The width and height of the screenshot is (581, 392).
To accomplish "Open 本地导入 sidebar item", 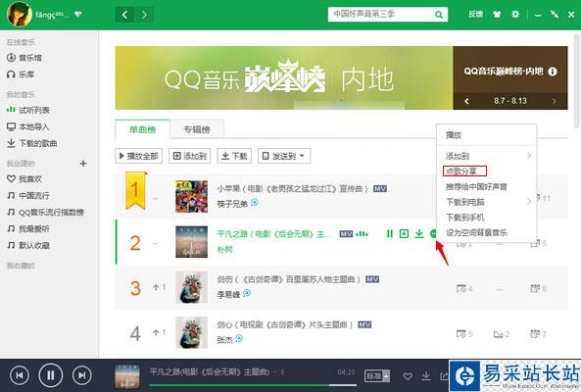I will click(x=28, y=126).
